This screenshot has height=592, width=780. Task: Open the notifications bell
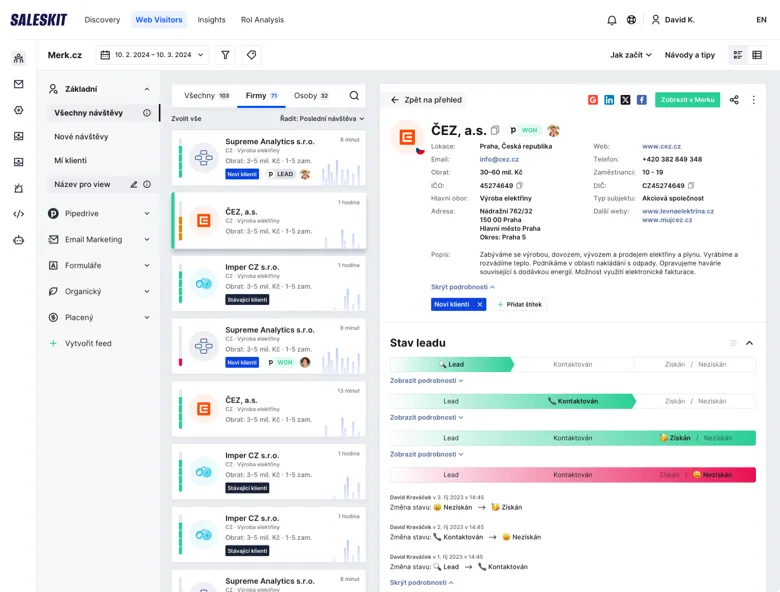[x=612, y=20]
